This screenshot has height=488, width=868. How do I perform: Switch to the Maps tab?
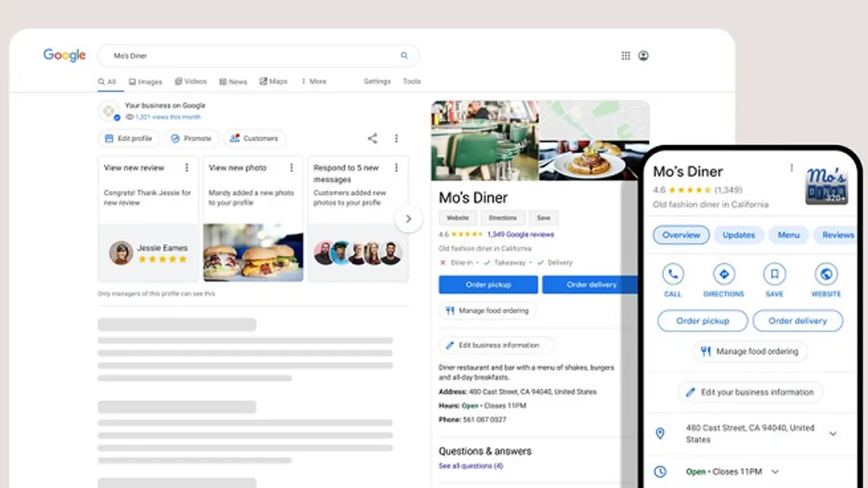point(273,82)
